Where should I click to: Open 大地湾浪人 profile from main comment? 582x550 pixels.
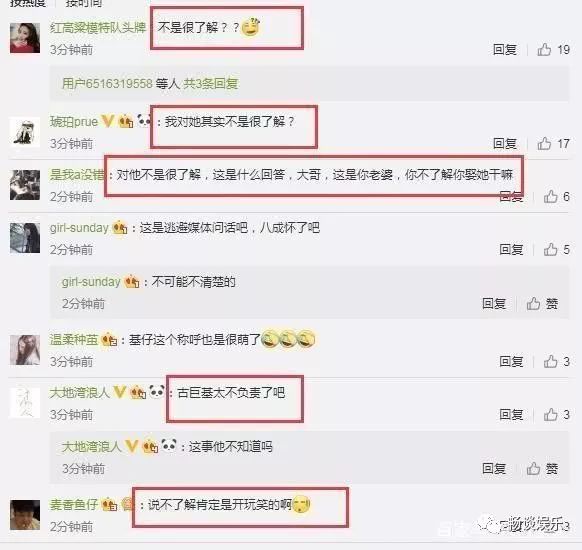tap(79, 392)
